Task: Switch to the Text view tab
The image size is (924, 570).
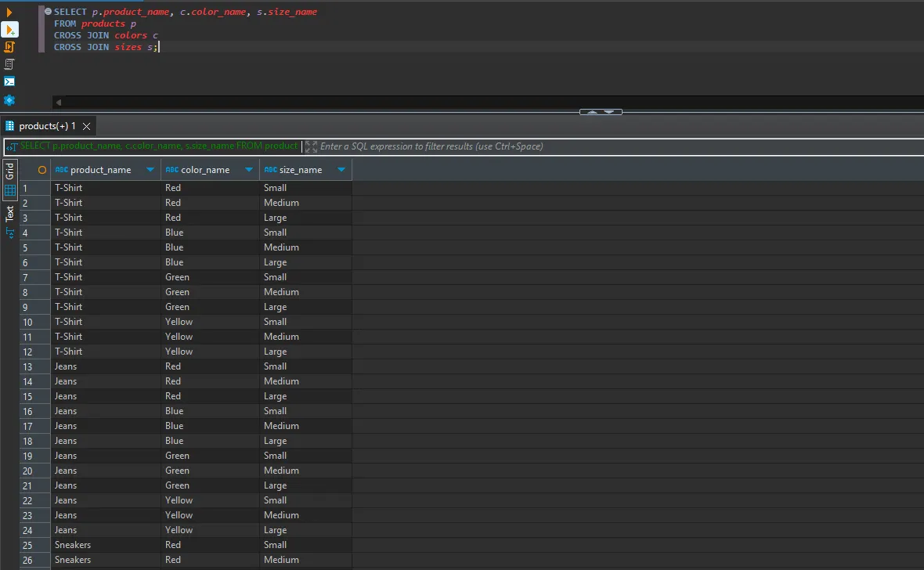Action: click(9, 214)
